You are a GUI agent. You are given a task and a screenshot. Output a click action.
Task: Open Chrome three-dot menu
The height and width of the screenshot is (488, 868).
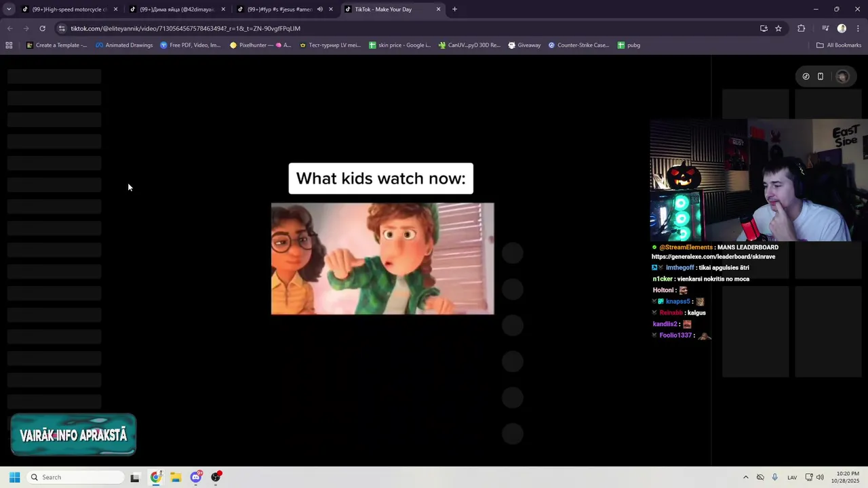coord(858,28)
